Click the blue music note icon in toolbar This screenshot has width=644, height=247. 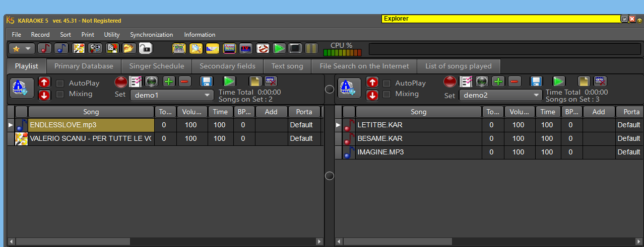click(x=61, y=49)
